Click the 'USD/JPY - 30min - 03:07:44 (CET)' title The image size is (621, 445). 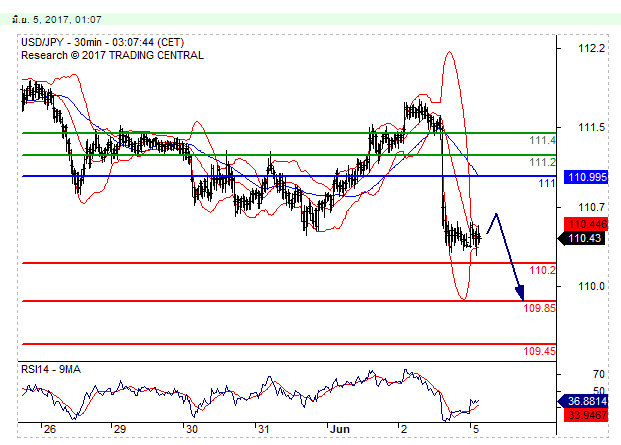103,42
